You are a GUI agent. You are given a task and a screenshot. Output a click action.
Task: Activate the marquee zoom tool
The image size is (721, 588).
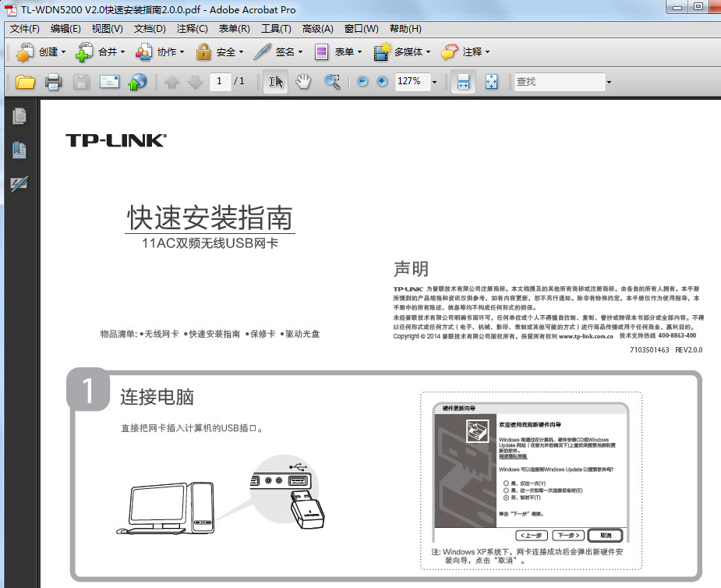pos(332,82)
